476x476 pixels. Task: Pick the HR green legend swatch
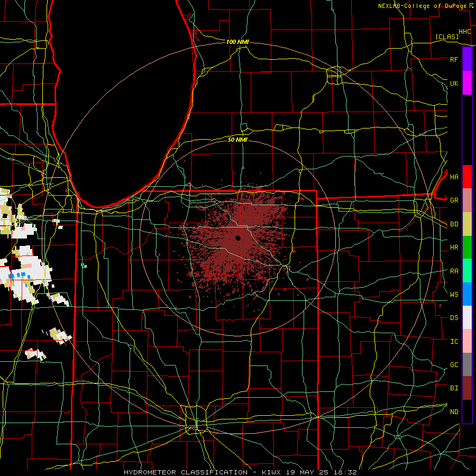point(467,247)
